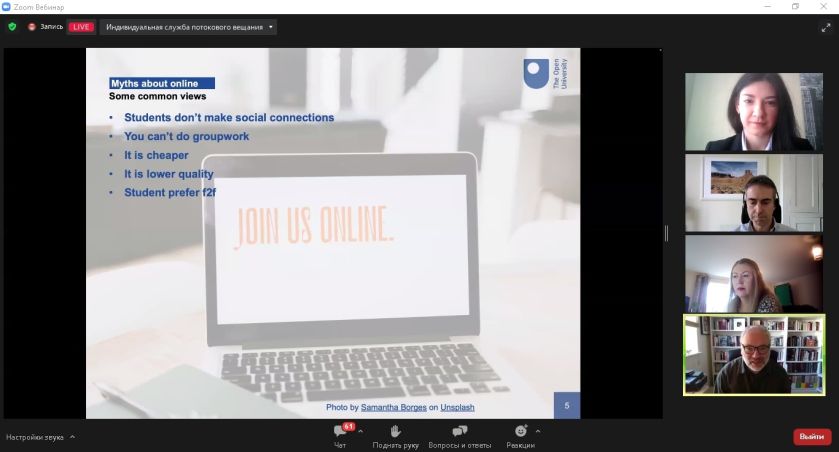839x452 pixels.
Task: Open the Unsplash link on slide
Action: (x=457, y=408)
